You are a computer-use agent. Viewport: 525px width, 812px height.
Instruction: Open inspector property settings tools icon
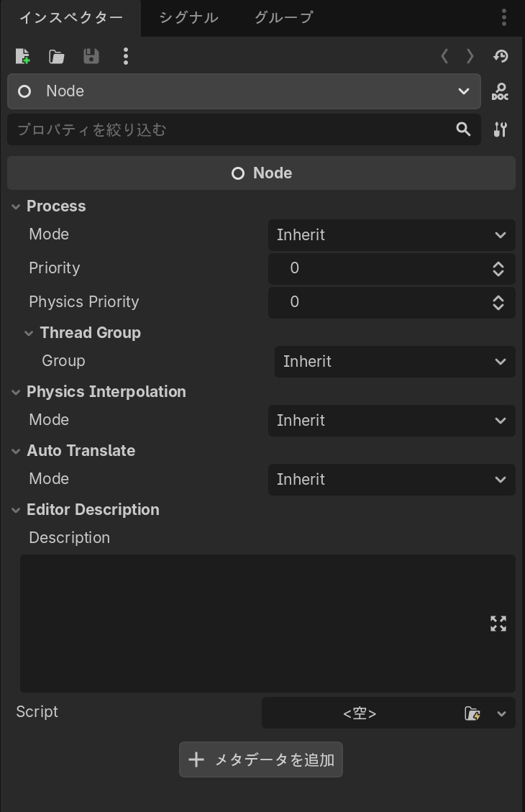tap(500, 129)
